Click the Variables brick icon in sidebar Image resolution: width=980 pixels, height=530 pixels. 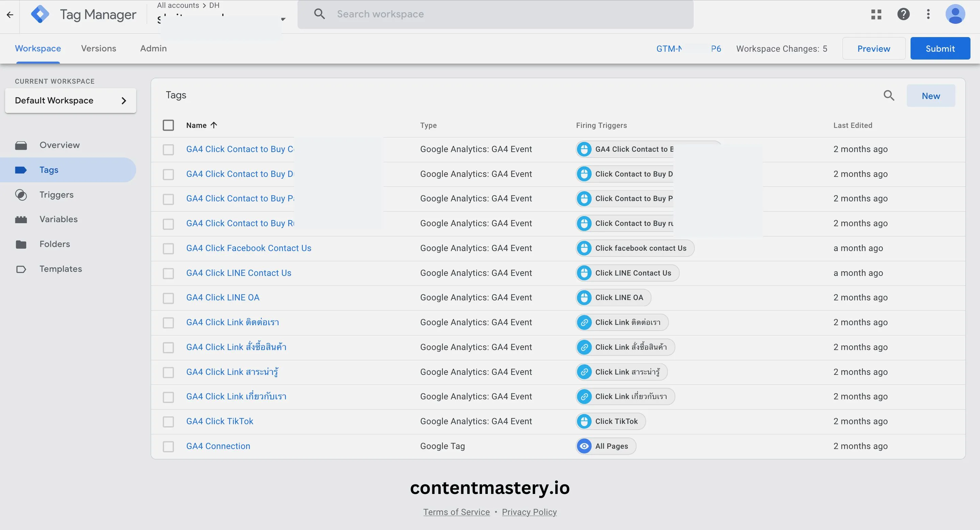coord(21,219)
